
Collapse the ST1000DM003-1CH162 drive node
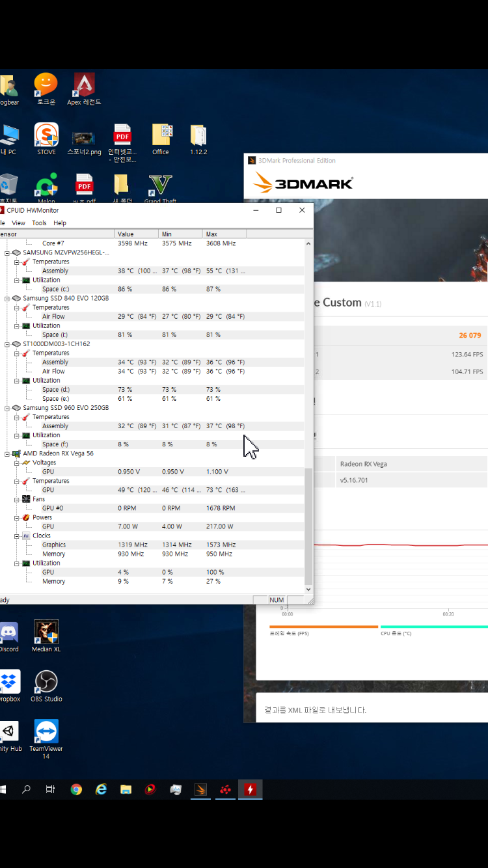tap(7, 344)
